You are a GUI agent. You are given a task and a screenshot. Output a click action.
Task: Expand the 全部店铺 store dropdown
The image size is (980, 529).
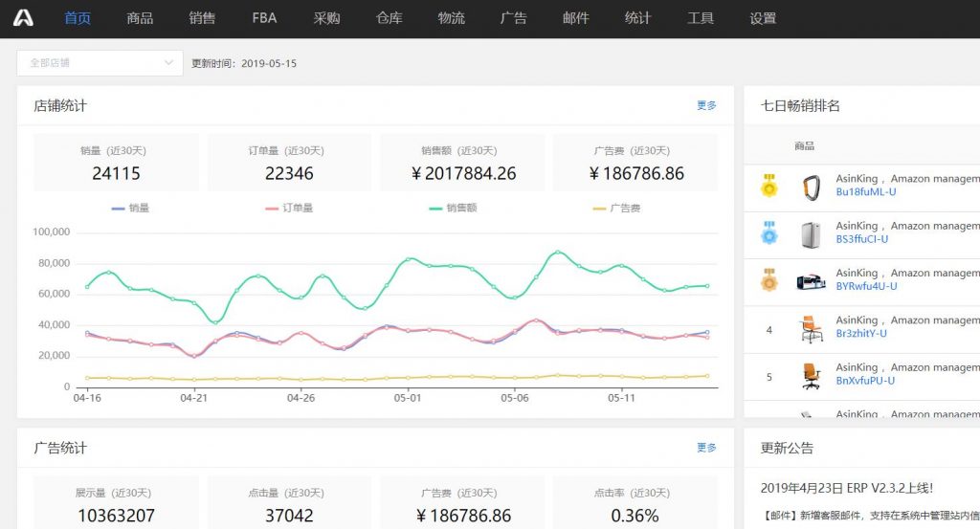[x=100, y=63]
